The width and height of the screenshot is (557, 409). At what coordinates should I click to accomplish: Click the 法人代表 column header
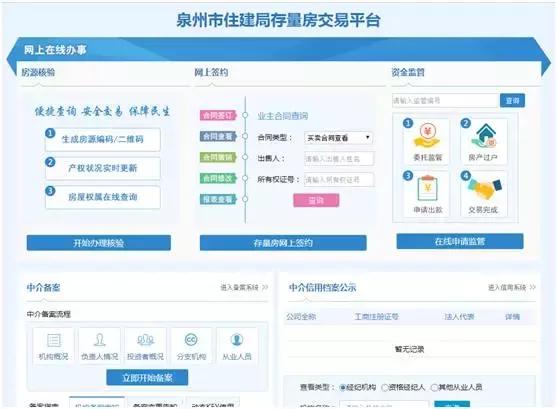click(x=459, y=317)
